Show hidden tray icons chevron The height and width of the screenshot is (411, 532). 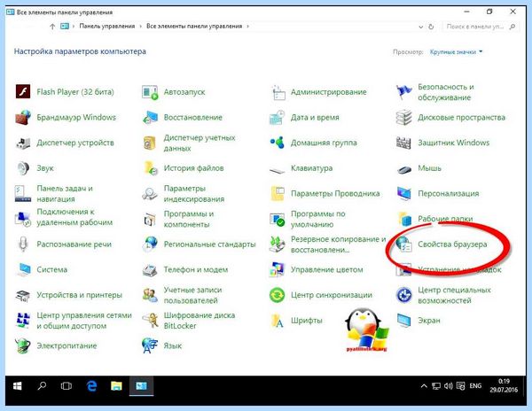424,385
